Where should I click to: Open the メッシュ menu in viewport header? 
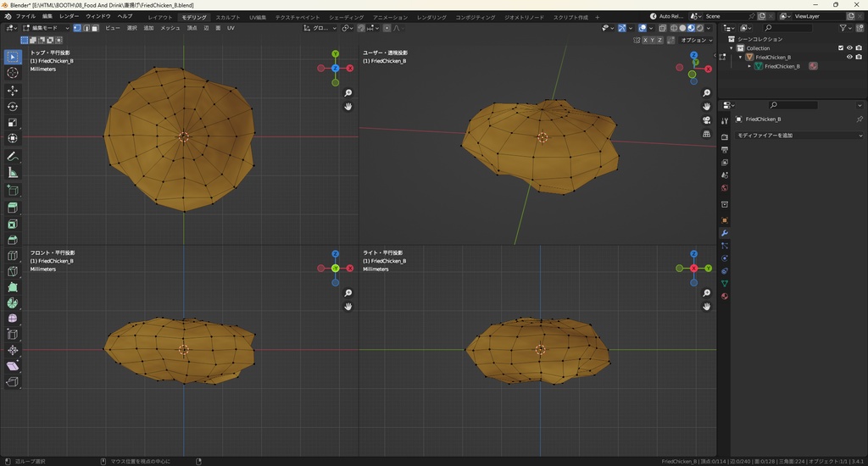(170, 28)
